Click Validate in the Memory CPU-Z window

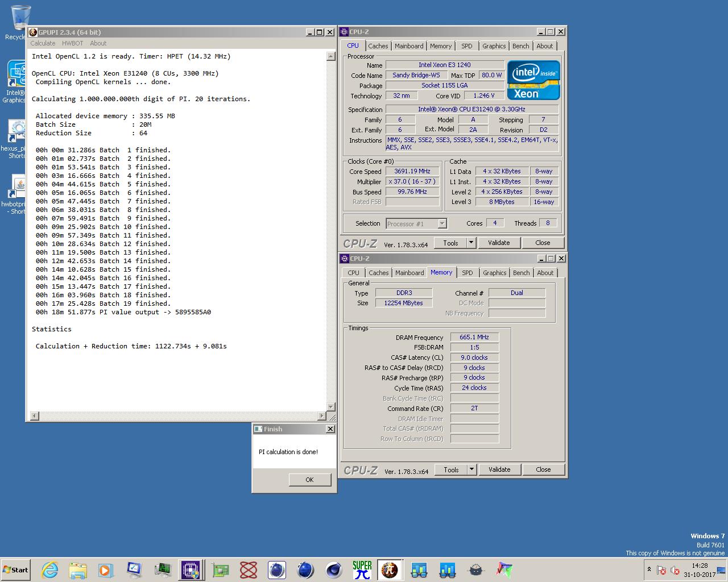click(x=499, y=469)
